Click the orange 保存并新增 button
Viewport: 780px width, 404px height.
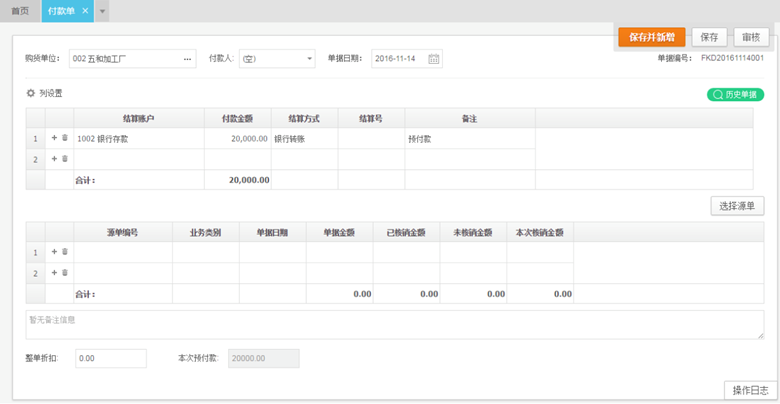651,37
